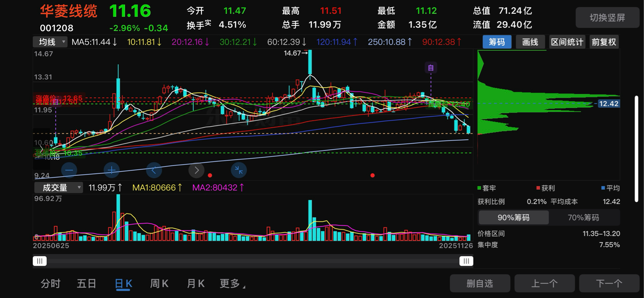Activate the 画线 drawing tool
Screen dimensions: 644x298
[x=530, y=42]
